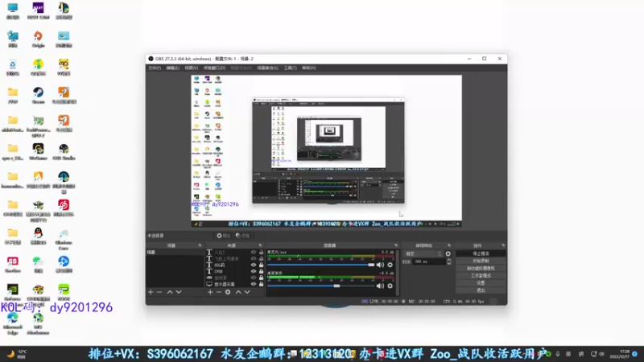
Task: Toggle visibility of the KOL码 source
Action: point(254,265)
